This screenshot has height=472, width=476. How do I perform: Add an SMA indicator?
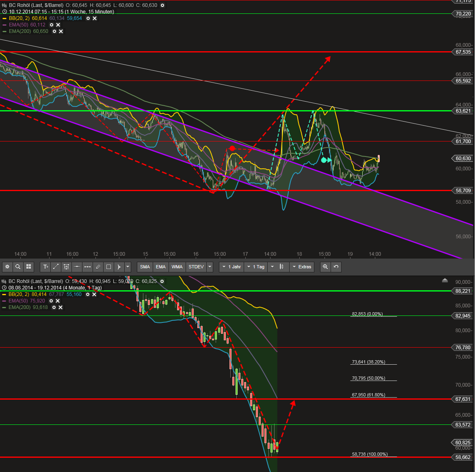click(x=145, y=267)
